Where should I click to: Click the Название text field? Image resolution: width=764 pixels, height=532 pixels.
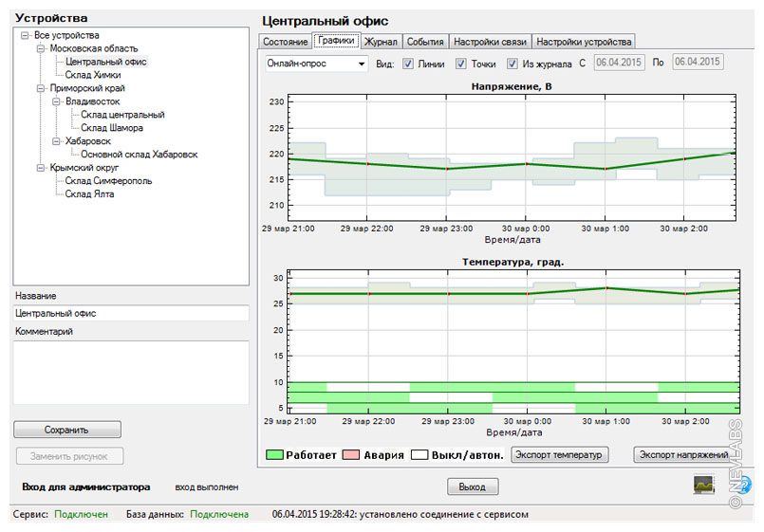click(131, 313)
